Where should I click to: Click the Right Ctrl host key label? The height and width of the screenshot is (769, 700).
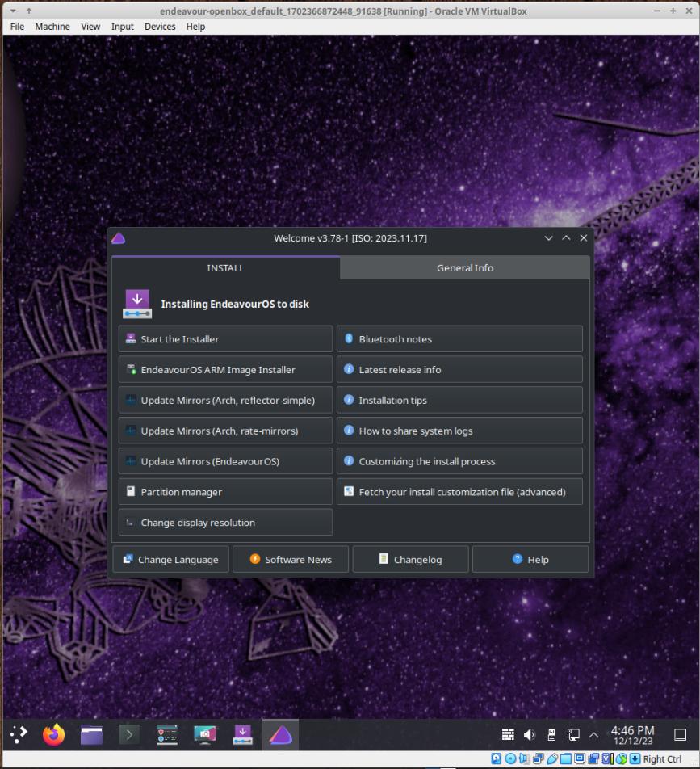click(662, 759)
